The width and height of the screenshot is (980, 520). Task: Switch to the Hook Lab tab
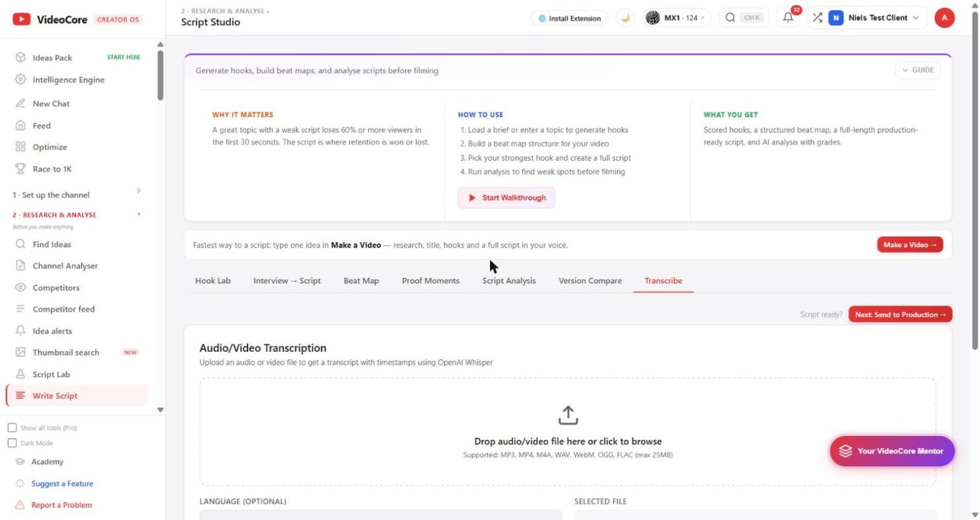pyautogui.click(x=213, y=281)
